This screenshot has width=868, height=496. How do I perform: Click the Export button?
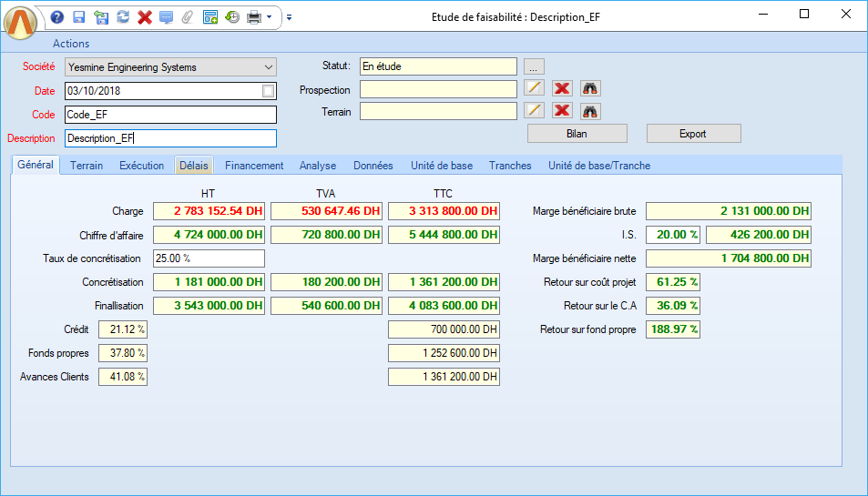pyautogui.click(x=693, y=134)
